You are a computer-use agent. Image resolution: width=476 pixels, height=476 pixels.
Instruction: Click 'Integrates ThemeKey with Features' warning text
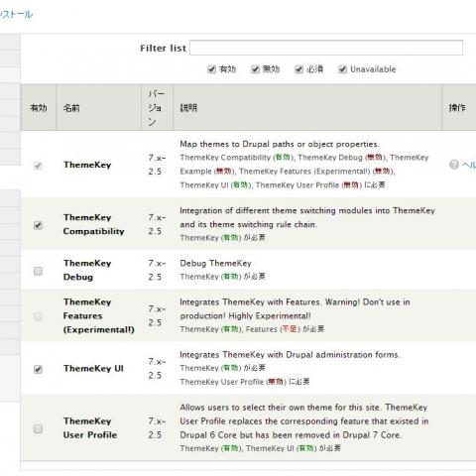click(x=295, y=308)
